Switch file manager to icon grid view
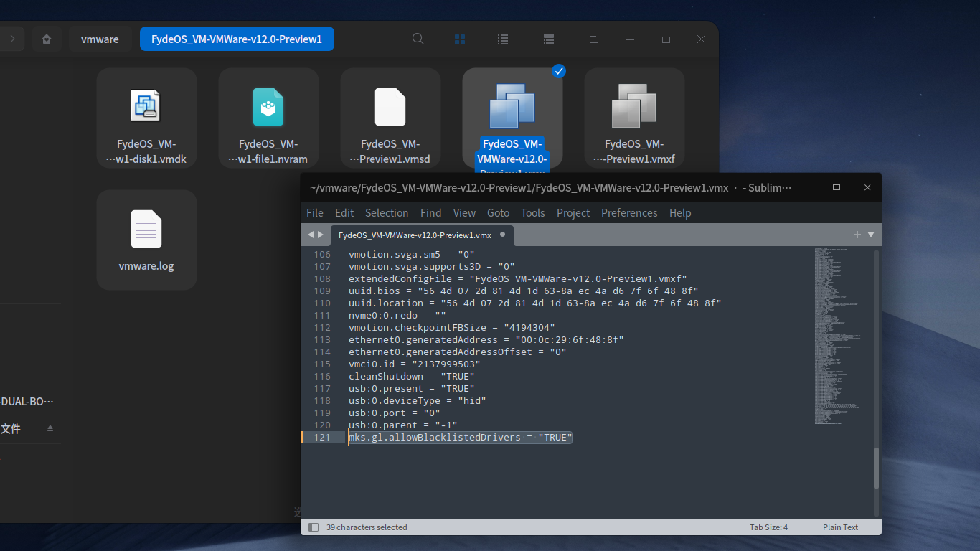The height and width of the screenshot is (551, 980). [x=460, y=39]
